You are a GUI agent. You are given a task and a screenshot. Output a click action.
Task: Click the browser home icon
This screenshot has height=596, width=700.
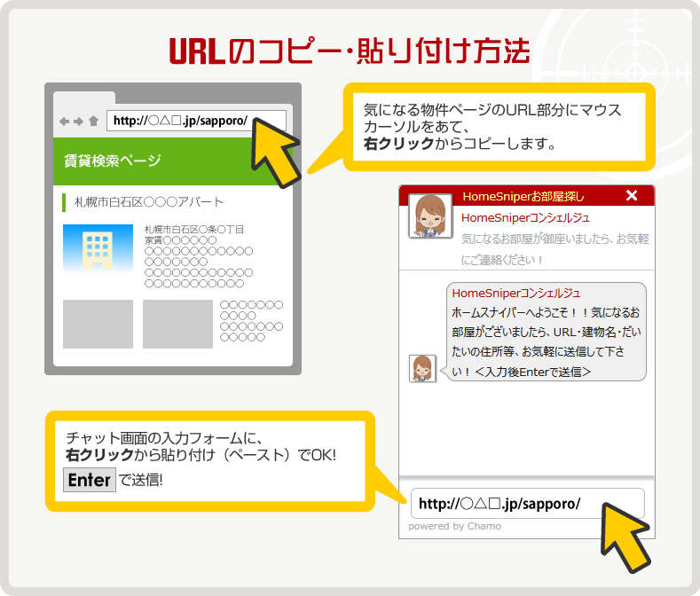point(93,121)
